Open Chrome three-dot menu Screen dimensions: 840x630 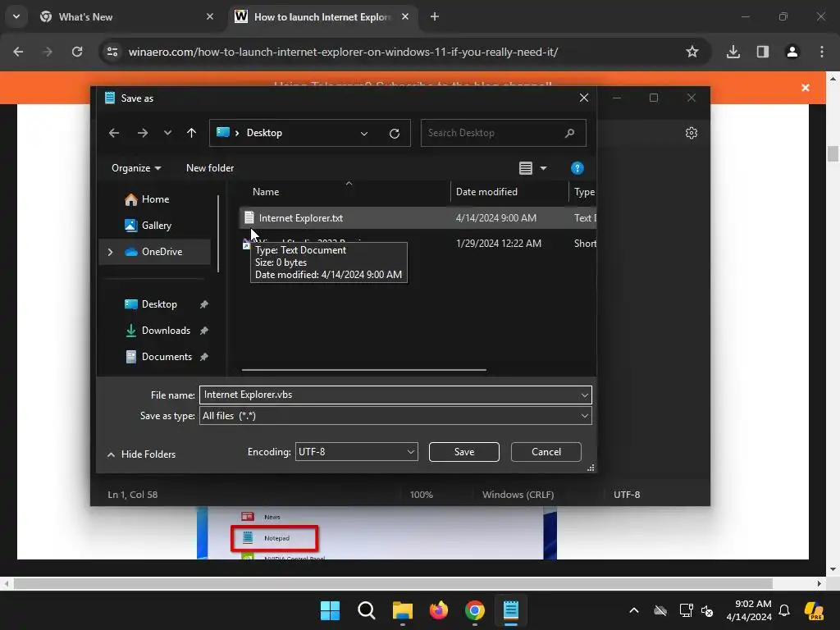(822, 52)
